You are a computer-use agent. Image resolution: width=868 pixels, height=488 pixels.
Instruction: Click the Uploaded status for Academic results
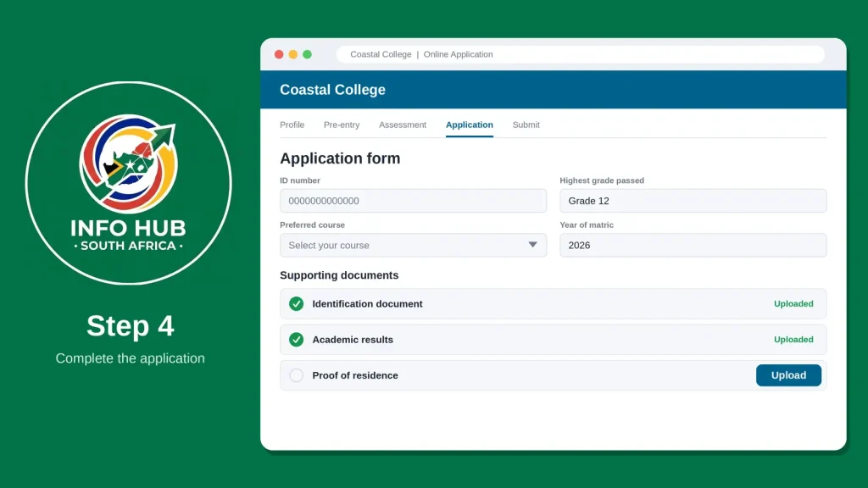pyautogui.click(x=793, y=340)
